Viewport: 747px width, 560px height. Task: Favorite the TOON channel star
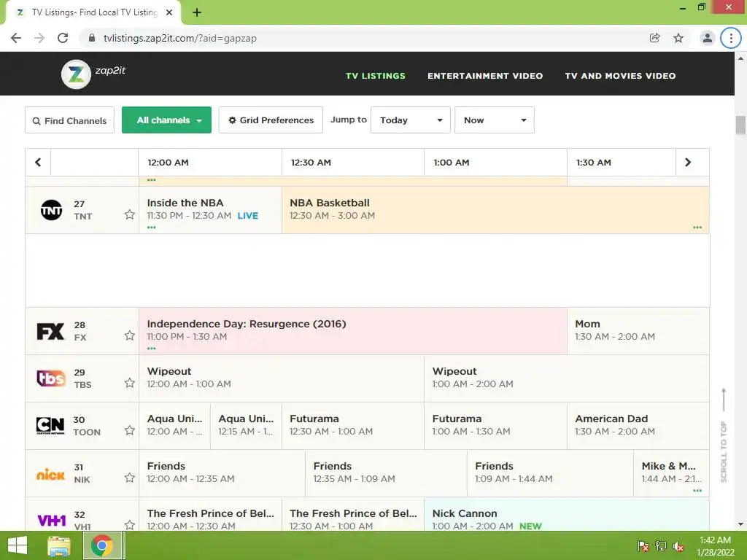(130, 430)
